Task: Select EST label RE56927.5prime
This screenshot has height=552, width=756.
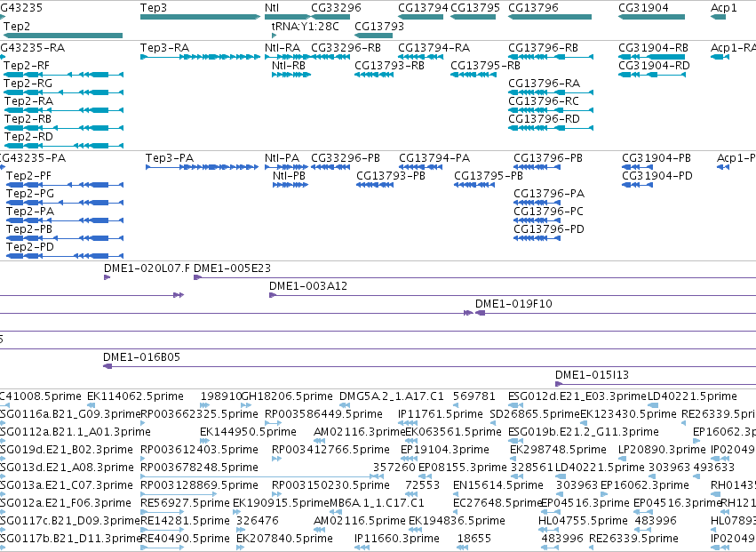Action: click(185, 503)
